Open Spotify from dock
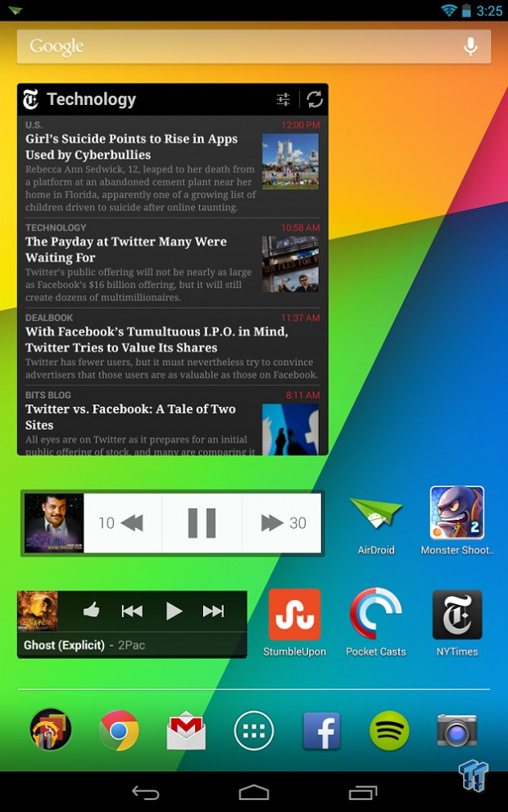This screenshot has width=508, height=812. point(389,730)
